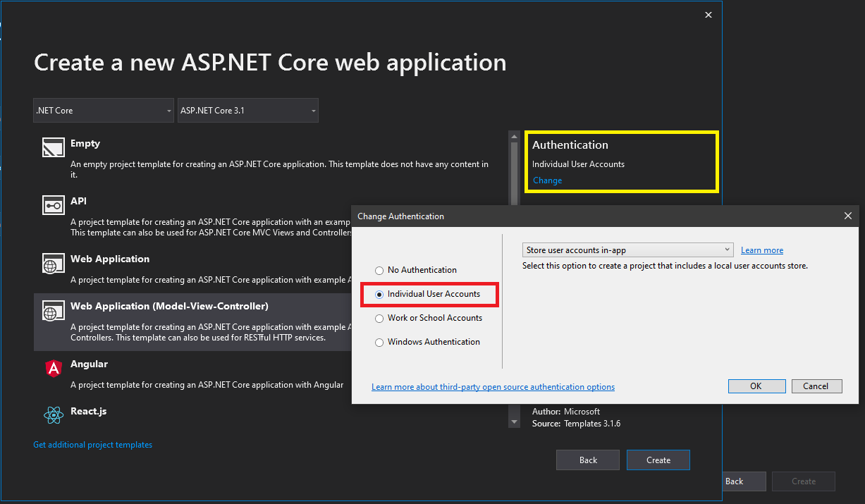
Task: Select the API template title
Action: [x=78, y=202]
